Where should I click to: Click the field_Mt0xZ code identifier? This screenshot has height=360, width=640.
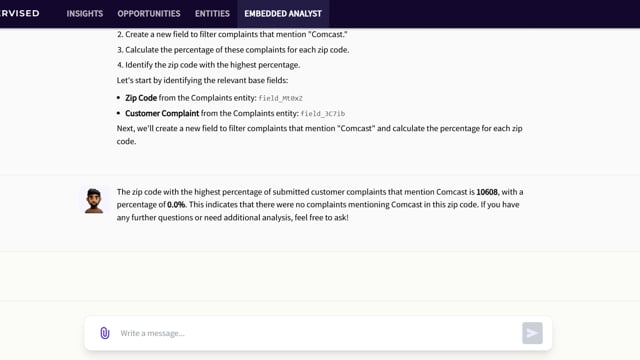point(280,98)
